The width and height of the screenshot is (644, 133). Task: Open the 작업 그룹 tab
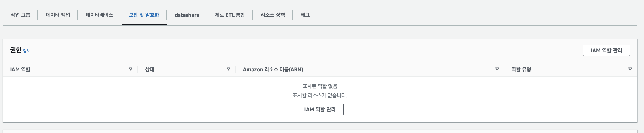[x=20, y=15]
